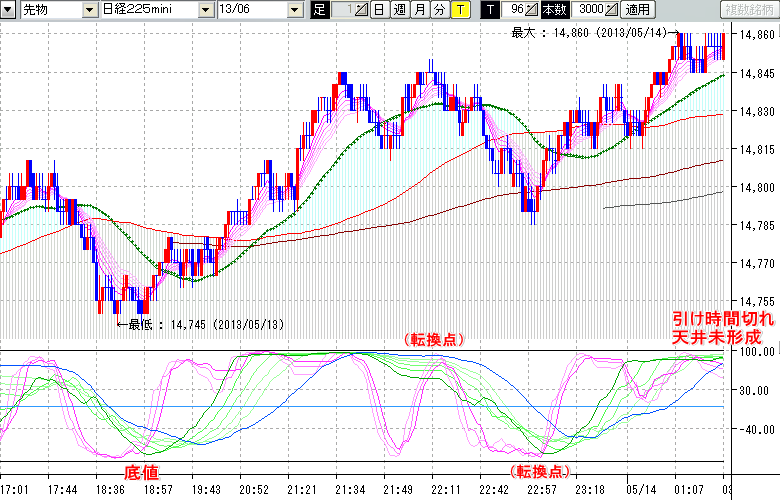Image resolution: width=780 pixels, height=500 pixels.
Task: Click the black 足 label icon
Action: click(319, 10)
